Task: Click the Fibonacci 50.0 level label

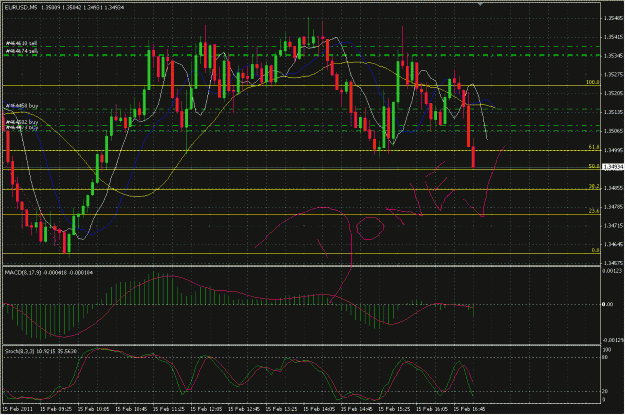Action: click(594, 166)
